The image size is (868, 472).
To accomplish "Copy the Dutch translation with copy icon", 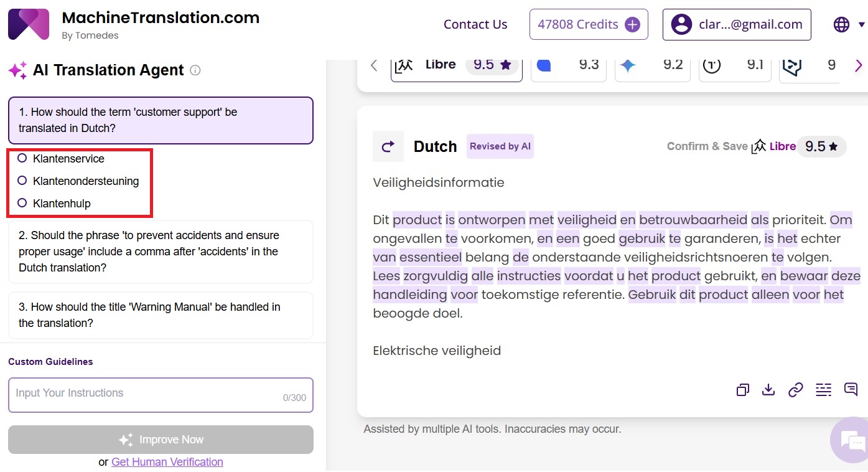I will [x=742, y=390].
